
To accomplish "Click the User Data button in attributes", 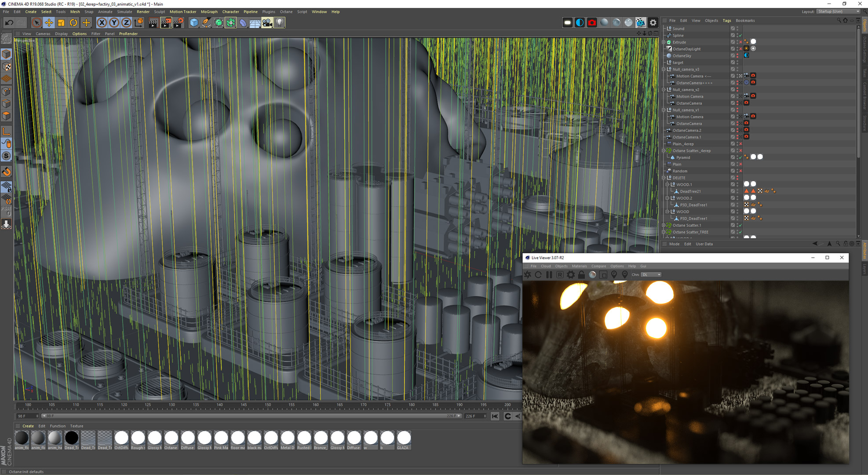I will point(704,244).
